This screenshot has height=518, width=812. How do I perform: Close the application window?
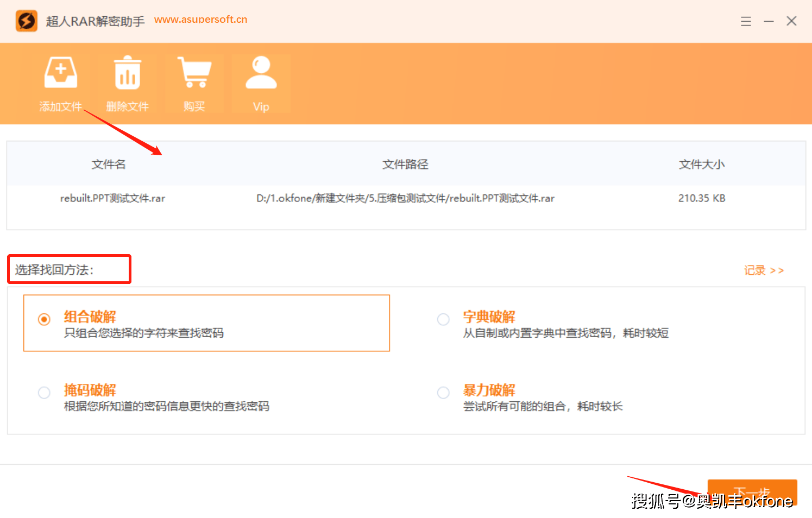(x=791, y=21)
